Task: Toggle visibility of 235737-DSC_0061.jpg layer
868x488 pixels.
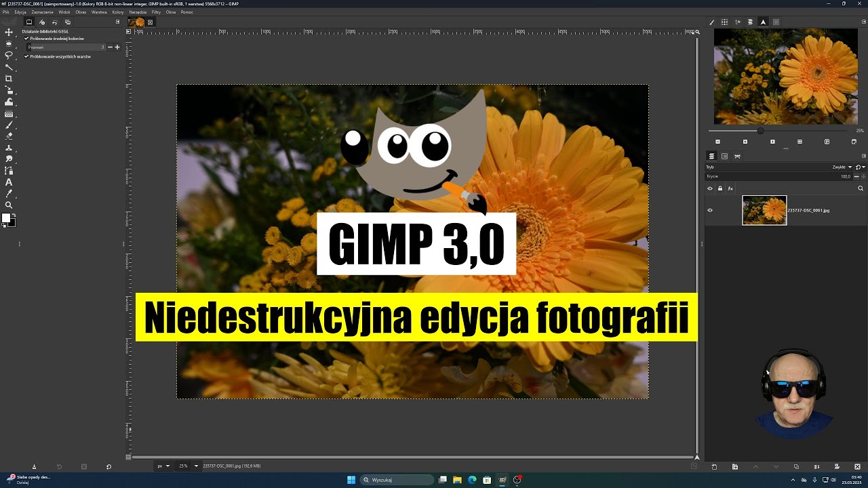Action: (x=710, y=210)
